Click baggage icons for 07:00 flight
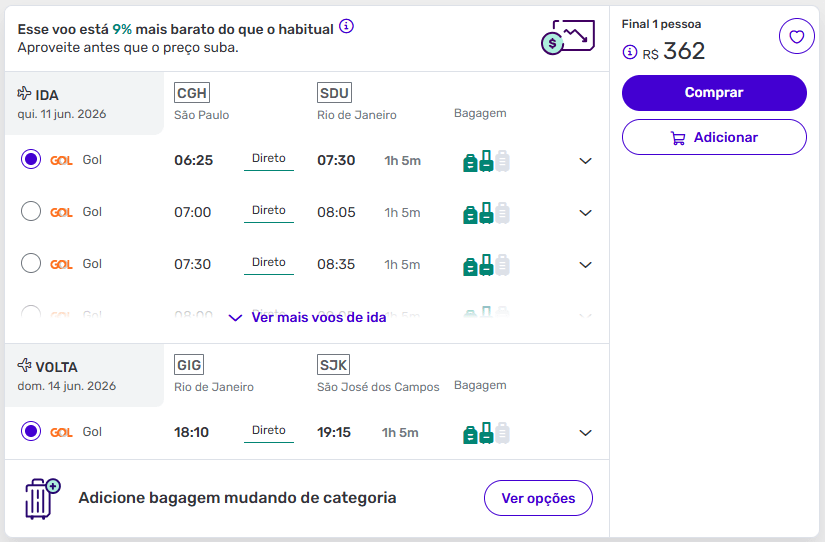Viewport: 825px width, 542px height. [486, 212]
